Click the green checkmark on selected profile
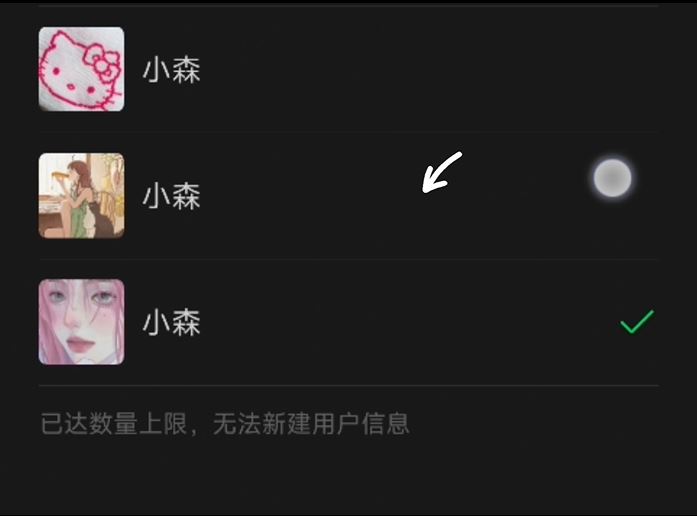Viewport: 697px width, 516px height. pos(637,322)
